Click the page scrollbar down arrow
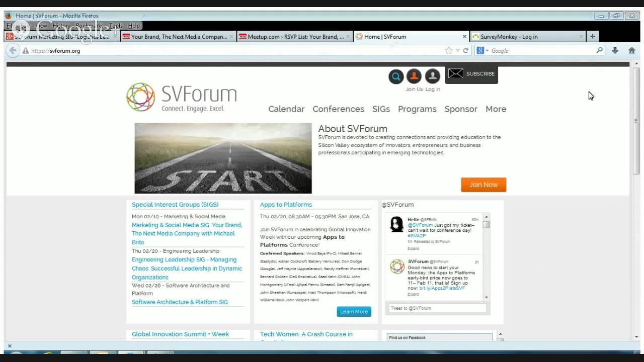644x362 pixels. click(x=636, y=337)
